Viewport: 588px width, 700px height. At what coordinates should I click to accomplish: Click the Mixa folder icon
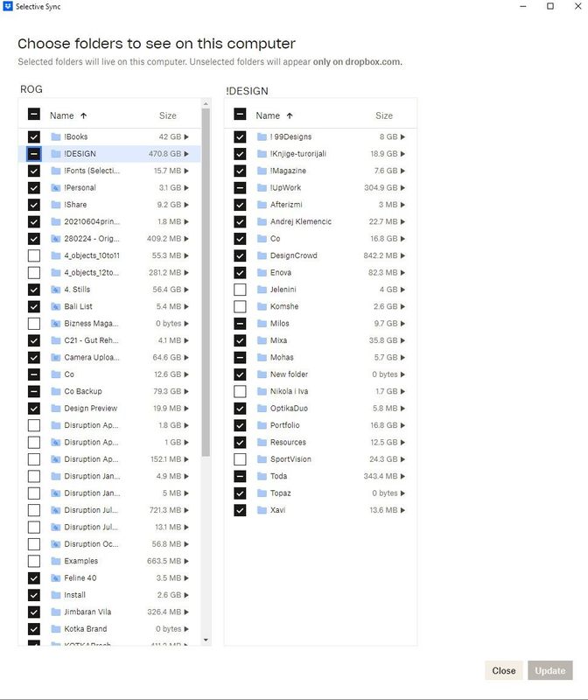click(262, 340)
